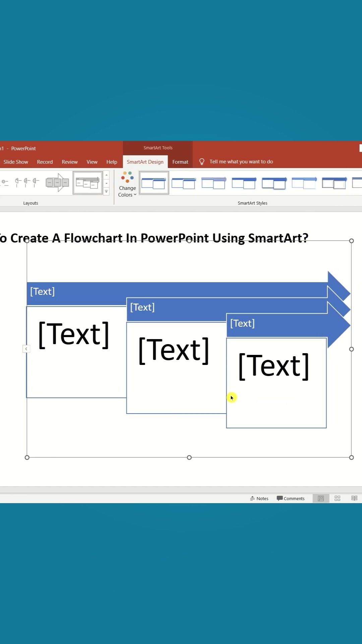Click the bottom-left SmartArt resize handle
Screen dimensions: 362x644
(27, 458)
